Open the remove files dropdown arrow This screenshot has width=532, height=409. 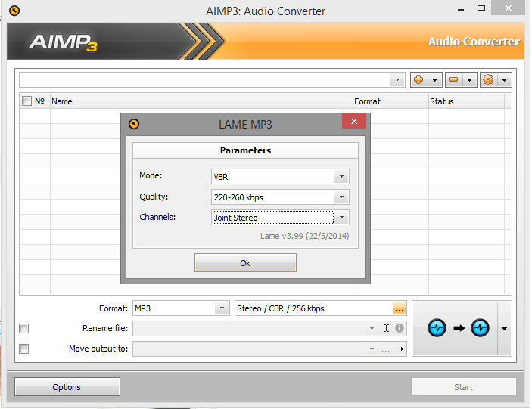tap(470, 80)
